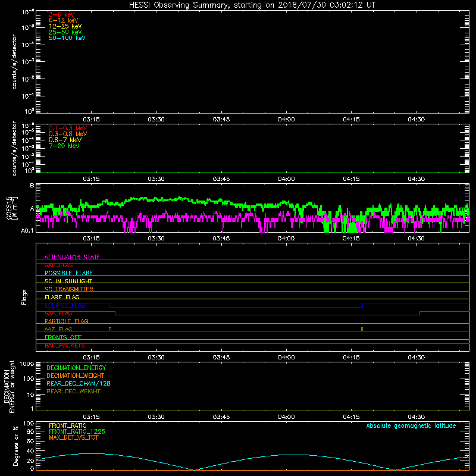Select the ATTENUATOR_STATE flag label

pos(72,257)
